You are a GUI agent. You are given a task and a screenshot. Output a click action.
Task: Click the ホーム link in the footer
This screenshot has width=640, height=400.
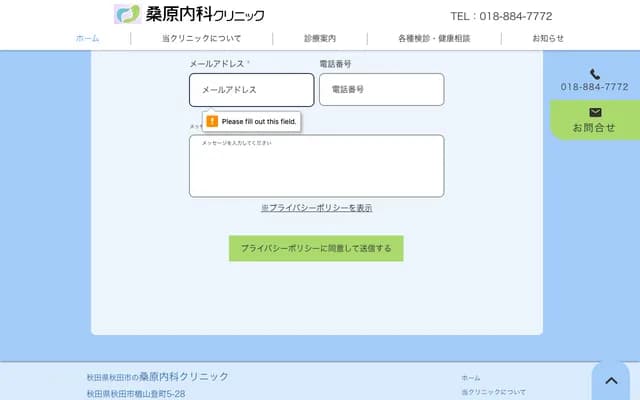coord(470,378)
